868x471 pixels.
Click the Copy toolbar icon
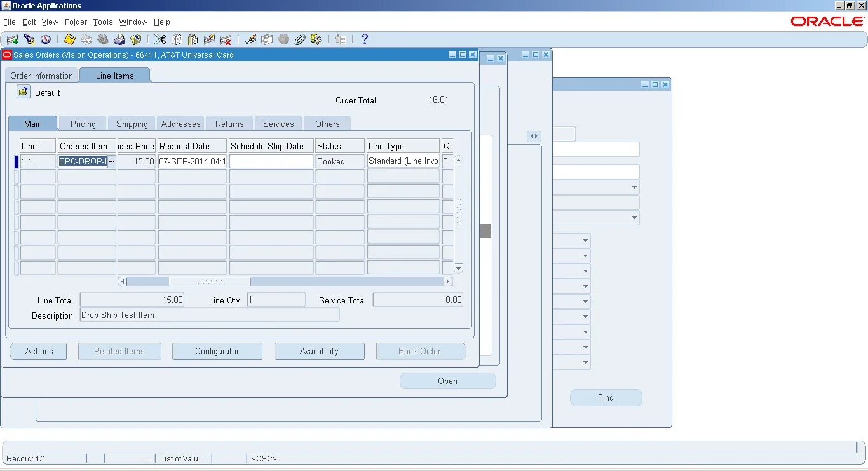point(177,39)
